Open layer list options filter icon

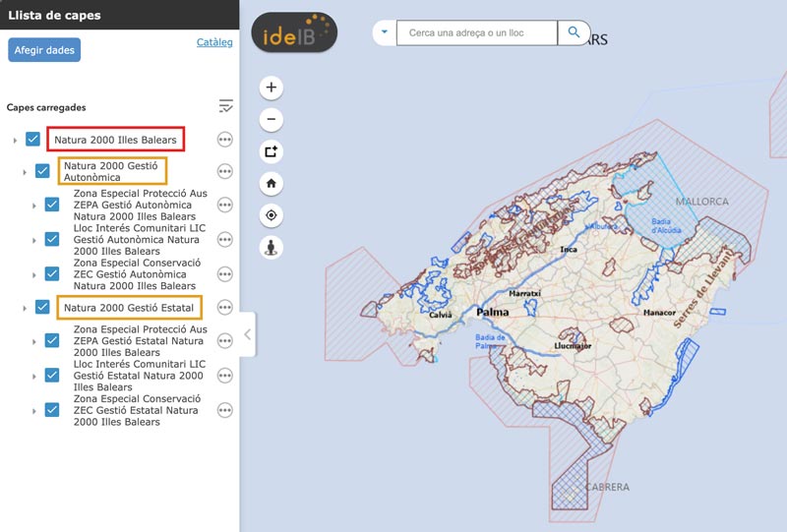point(225,106)
